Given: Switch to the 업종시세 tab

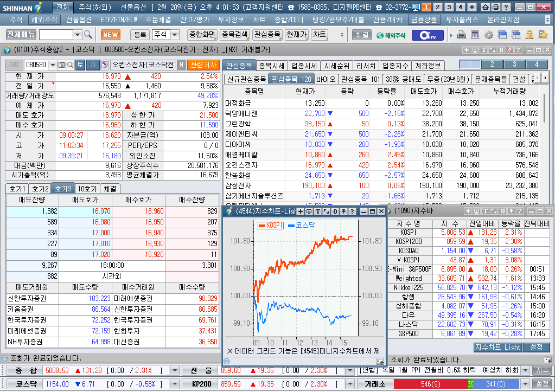Looking at the screenshot, I should coord(304,66).
